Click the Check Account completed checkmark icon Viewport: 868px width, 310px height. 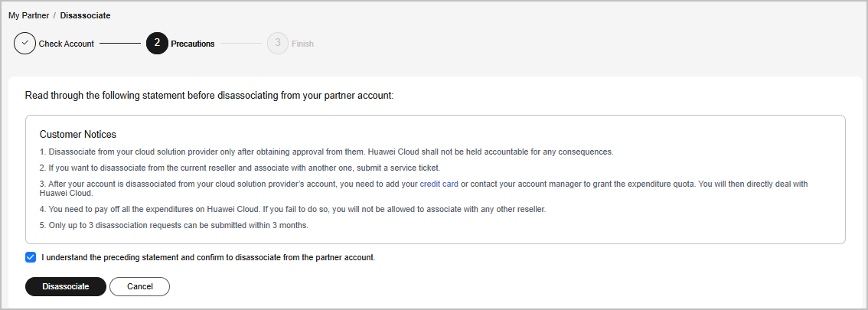tap(24, 44)
